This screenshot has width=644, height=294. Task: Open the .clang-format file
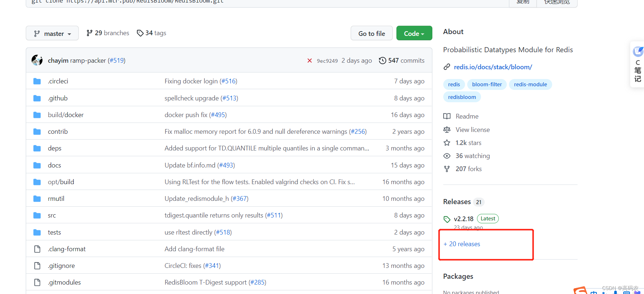[x=67, y=249]
